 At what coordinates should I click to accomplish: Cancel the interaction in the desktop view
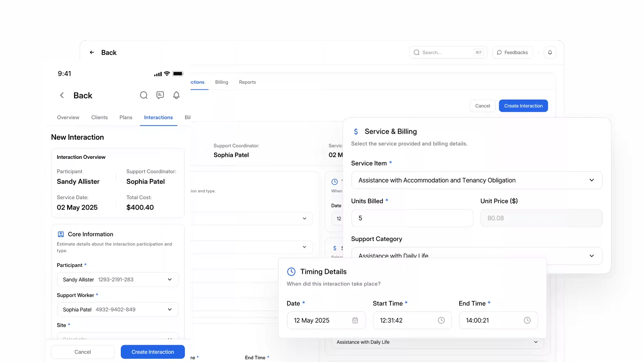(x=482, y=106)
